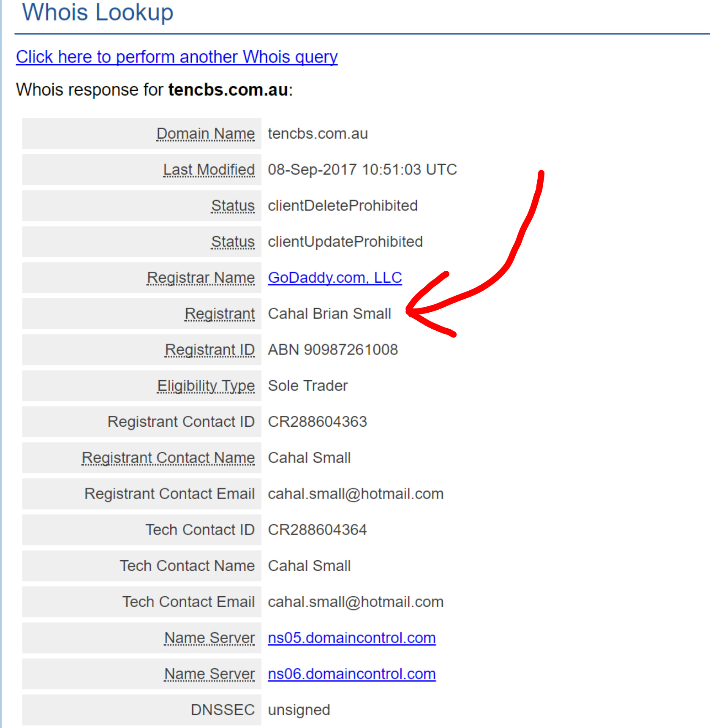Click the ABN 90987261008 value

(333, 350)
